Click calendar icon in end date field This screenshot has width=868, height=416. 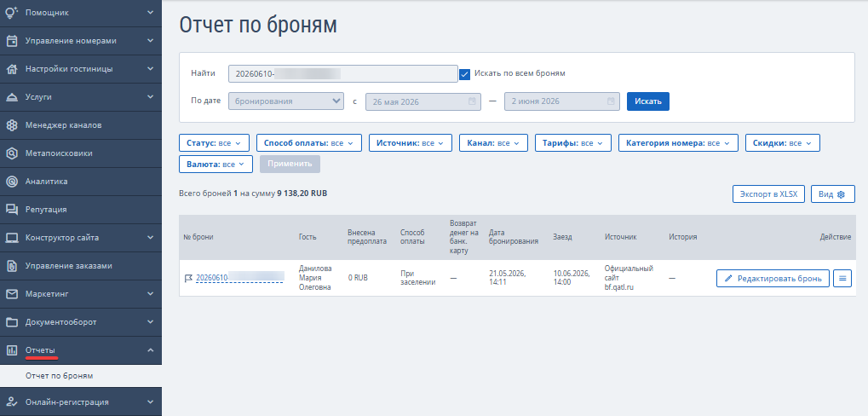(611, 101)
